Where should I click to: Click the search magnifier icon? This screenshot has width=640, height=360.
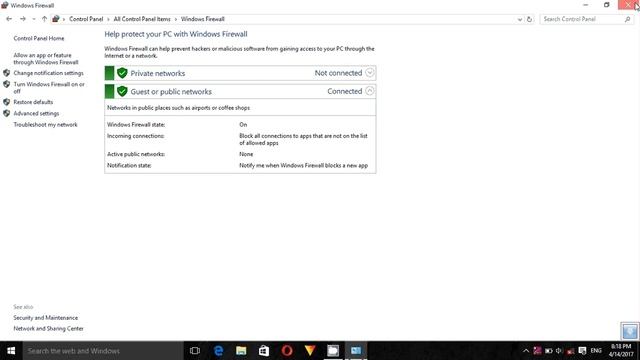click(x=627, y=19)
